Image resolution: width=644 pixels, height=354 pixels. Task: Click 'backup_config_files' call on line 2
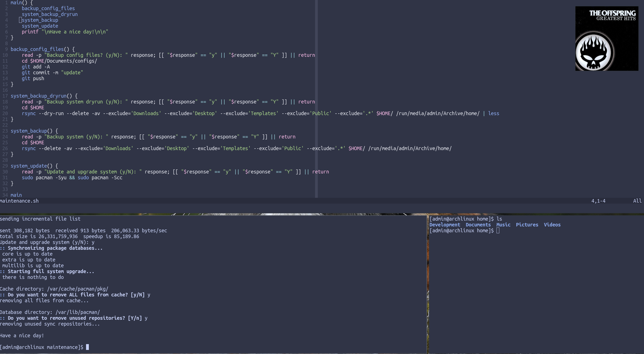[x=48, y=8]
